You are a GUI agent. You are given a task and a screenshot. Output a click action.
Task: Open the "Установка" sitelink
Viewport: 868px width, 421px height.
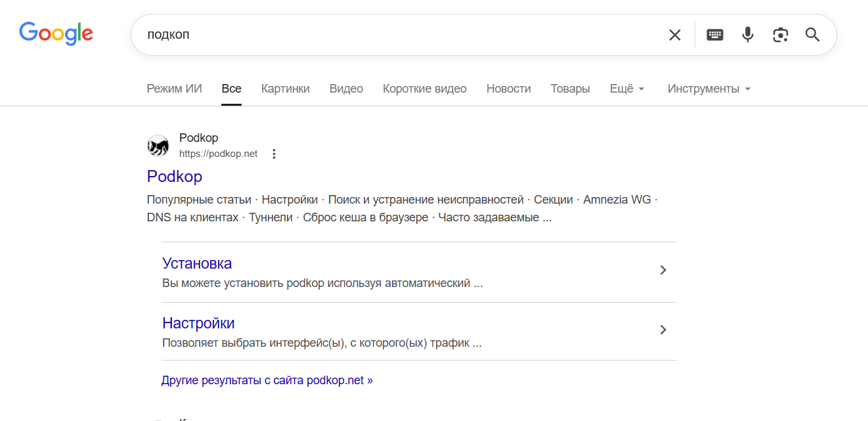[197, 263]
